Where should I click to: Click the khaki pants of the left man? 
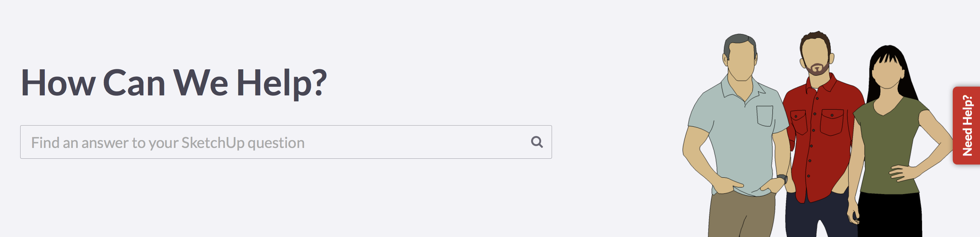pos(741,216)
